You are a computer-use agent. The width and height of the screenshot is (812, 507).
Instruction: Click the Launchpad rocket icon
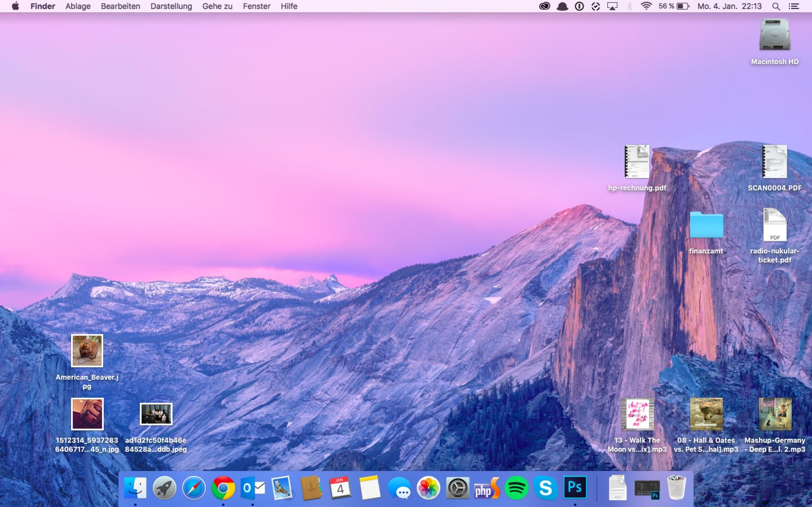coord(164,488)
